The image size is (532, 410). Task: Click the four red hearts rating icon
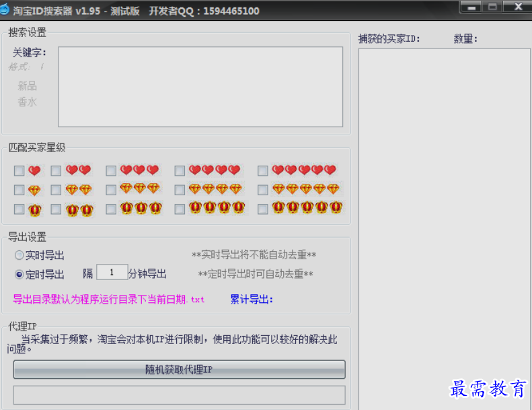pos(215,170)
